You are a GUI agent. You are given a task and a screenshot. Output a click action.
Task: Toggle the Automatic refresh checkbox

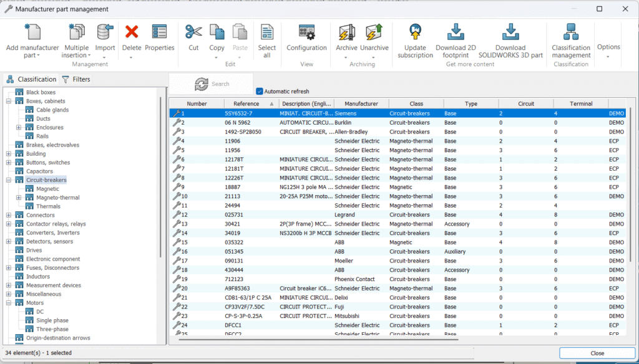click(260, 91)
